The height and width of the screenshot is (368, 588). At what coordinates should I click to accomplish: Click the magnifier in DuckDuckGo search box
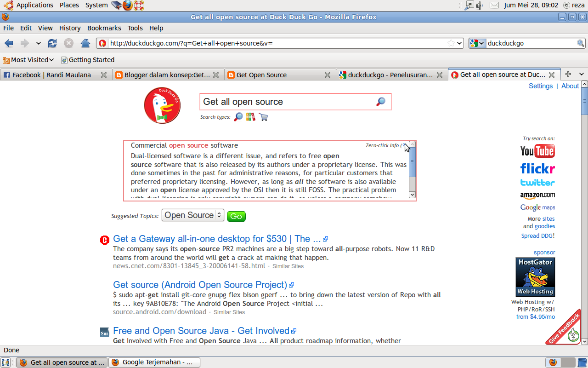point(381,102)
